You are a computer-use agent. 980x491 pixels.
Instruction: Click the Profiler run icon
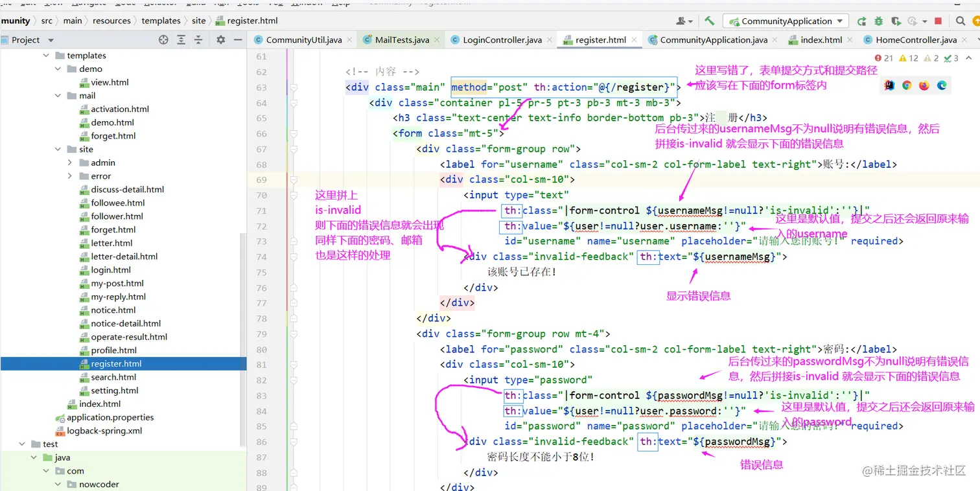pos(912,21)
